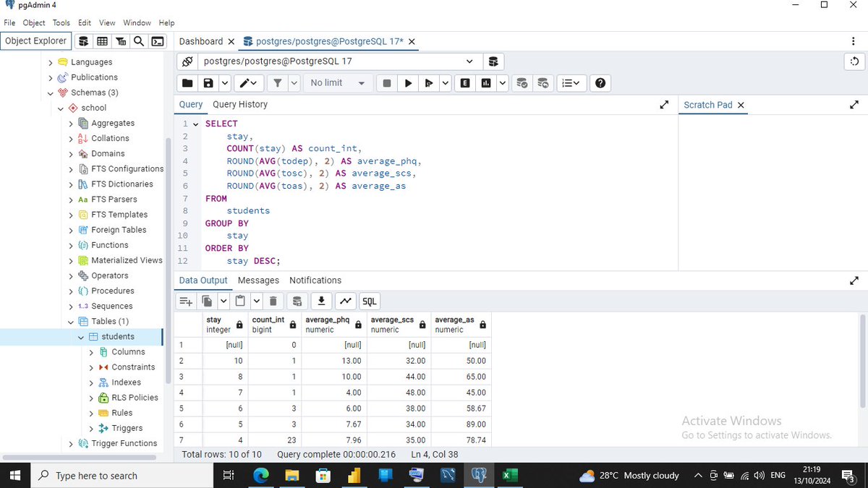The image size is (868, 488).
Task: Click the Copy icon in results toolbar
Action: pos(208,301)
